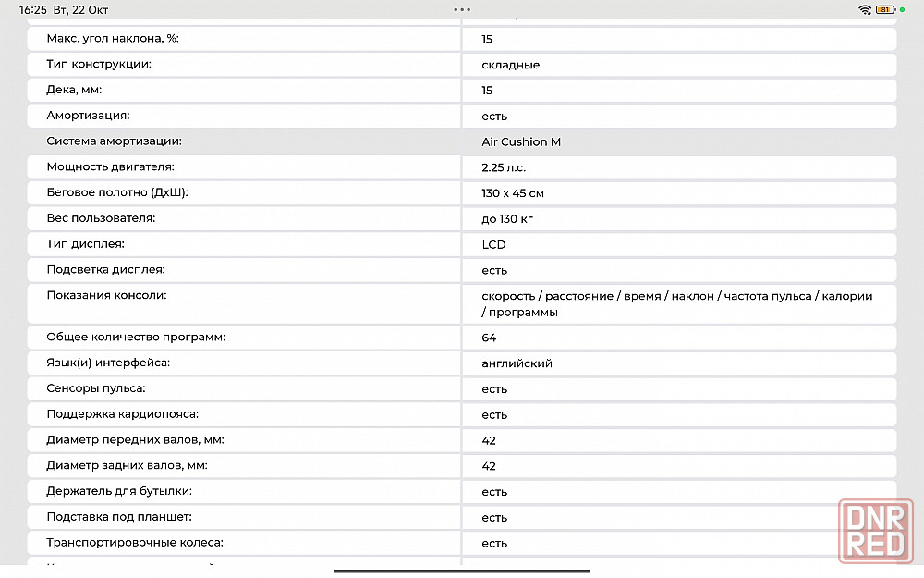Select the "до 130 кг" value

[506, 219]
